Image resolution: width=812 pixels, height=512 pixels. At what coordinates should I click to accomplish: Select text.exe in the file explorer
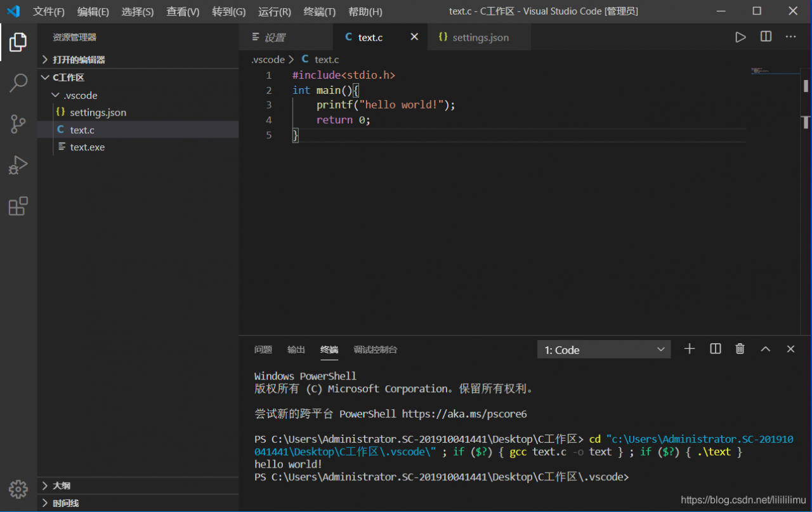click(87, 147)
